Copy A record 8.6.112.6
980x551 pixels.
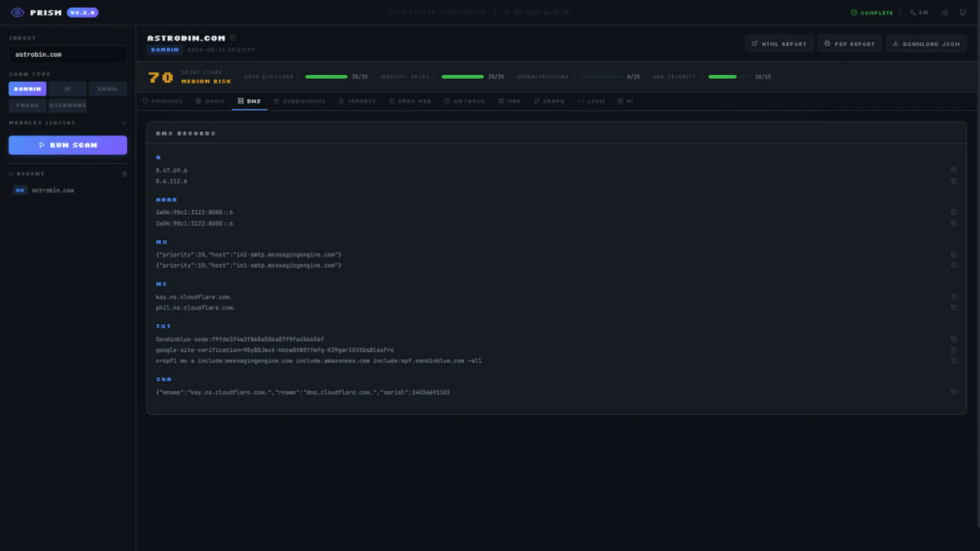point(954,181)
